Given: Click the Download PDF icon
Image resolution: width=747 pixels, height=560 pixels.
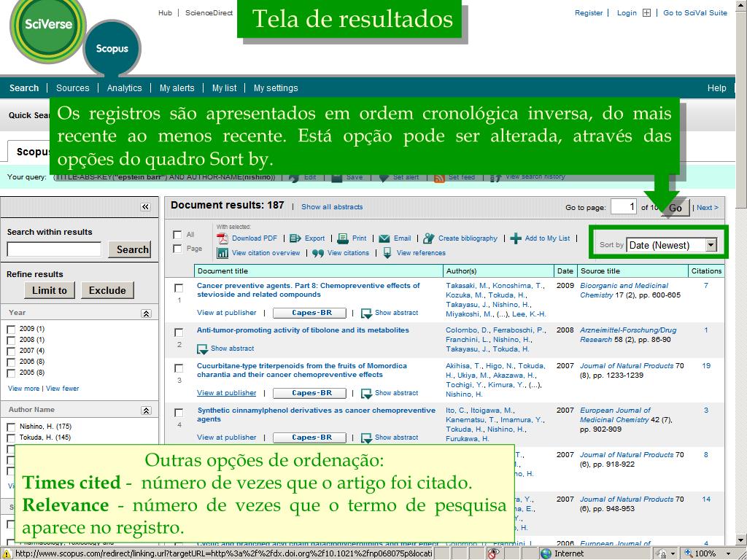Looking at the screenshot, I should pos(222,238).
